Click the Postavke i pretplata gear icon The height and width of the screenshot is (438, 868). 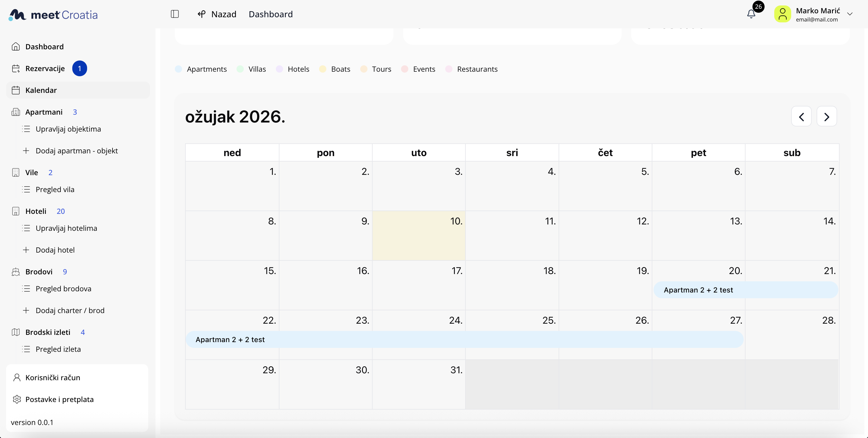click(17, 400)
